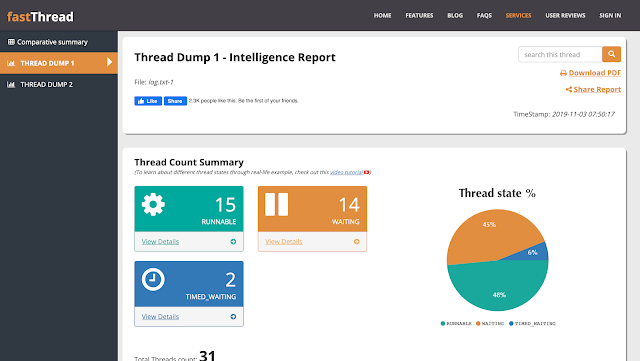640x361 pixels.
Task: Click the Facebook Share button
Action: 175,101
